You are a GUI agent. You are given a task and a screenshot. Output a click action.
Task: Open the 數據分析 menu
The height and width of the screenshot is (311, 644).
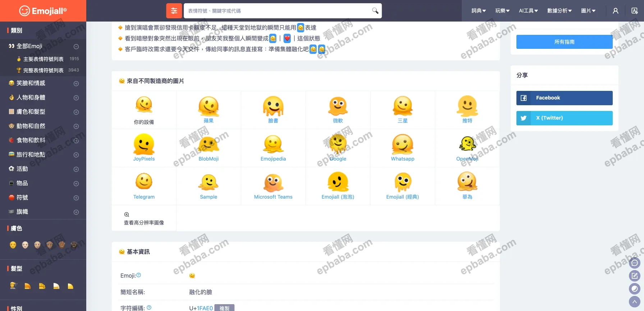(560, 11)
